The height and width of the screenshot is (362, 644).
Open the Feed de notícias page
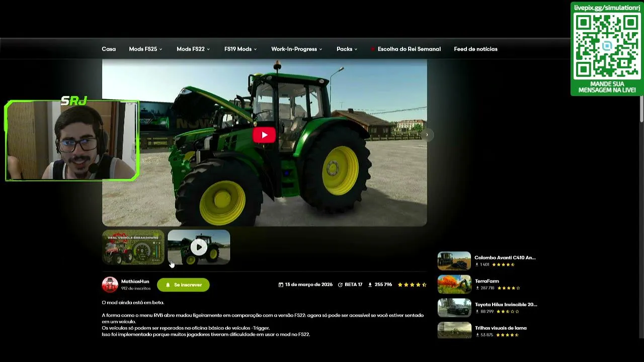point(475,49)
